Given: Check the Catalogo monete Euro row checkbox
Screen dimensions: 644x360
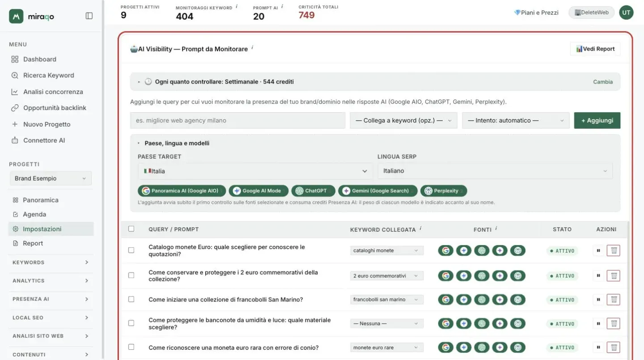Looking at the screenshot, I should [131, 250].
